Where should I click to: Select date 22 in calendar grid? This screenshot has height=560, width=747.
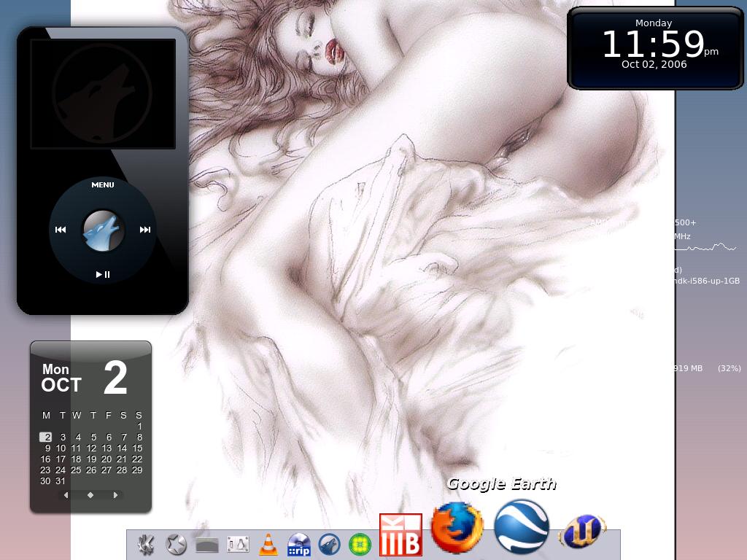tap(137, 459)
